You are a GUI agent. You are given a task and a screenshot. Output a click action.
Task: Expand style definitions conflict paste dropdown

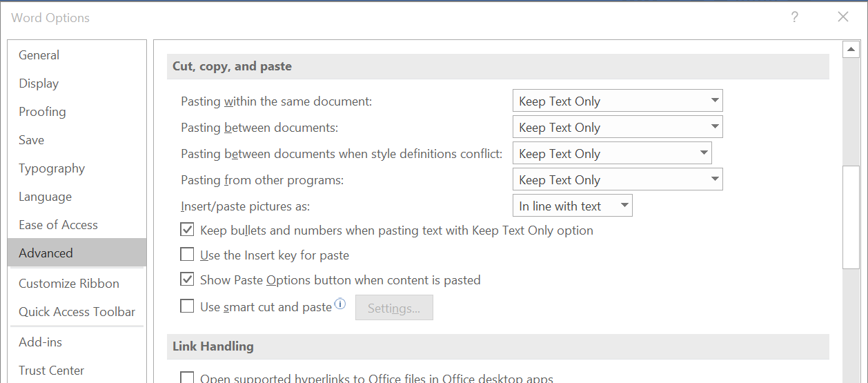point(612,153)
